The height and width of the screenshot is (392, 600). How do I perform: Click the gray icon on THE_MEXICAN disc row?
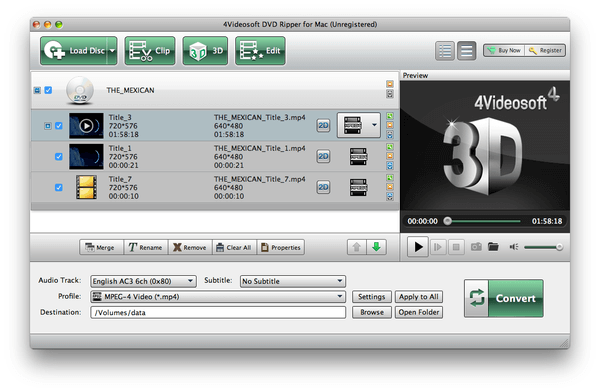pos(390,94)
